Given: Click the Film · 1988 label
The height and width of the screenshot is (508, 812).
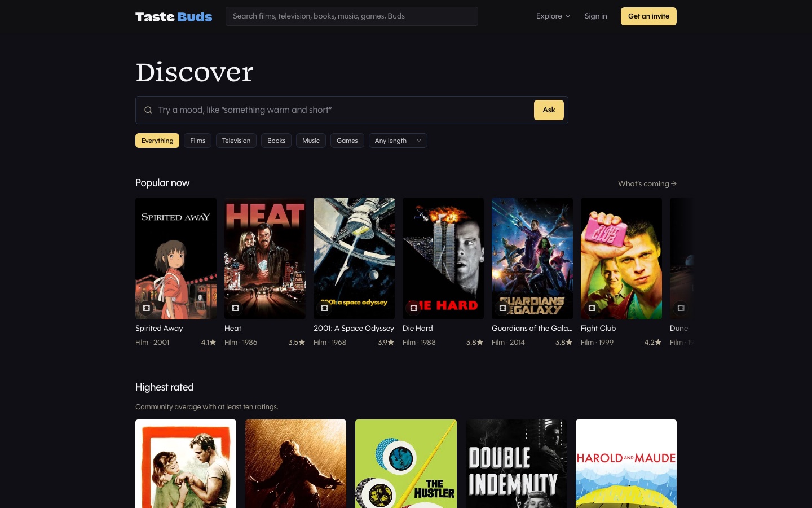Looking at the screenshot, I should [419, 343].
